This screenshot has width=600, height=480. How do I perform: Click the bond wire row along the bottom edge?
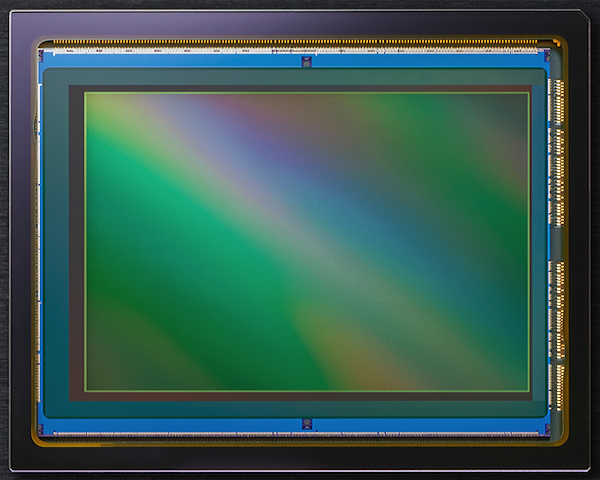point(300,435)
